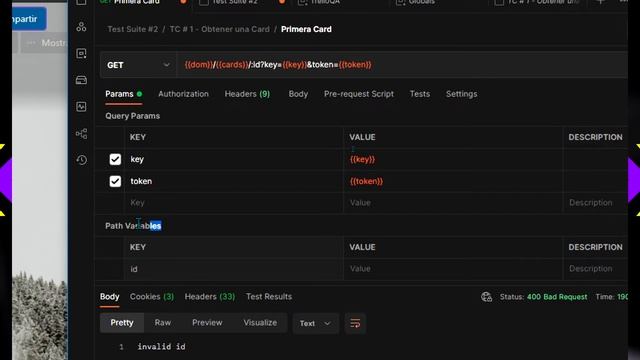The height and width of the screenshot is (360, 640).
Task: Click the {{token}} value cell
Action: 453,181
